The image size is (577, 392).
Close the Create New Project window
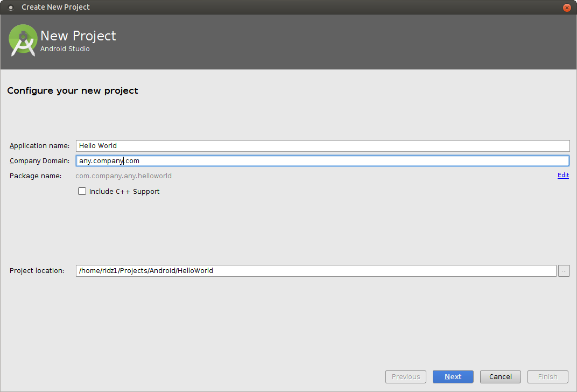[567, 8]
